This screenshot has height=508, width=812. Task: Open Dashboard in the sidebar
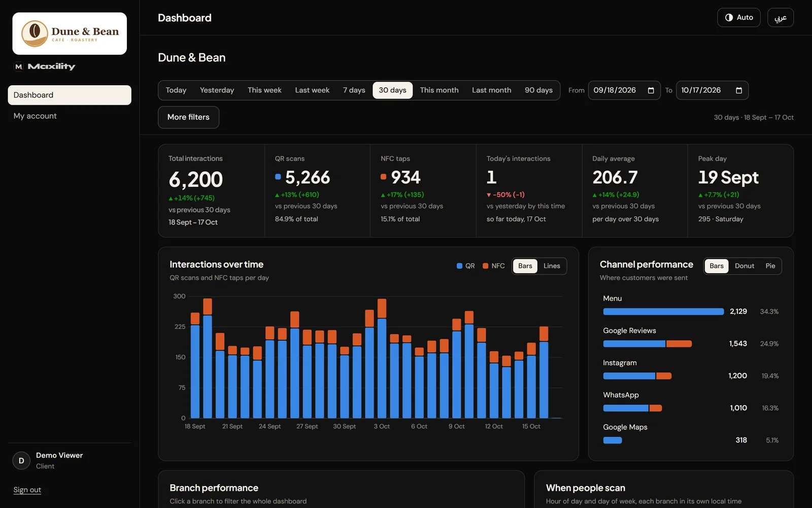click(x=70, y=95)
